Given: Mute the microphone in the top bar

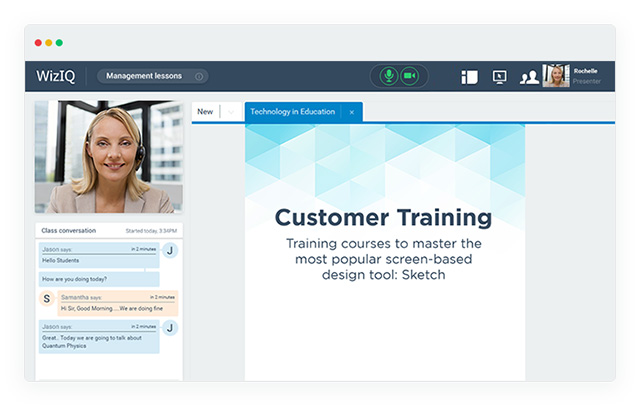Looking at the screenshot, I should [x=388, y=76].
